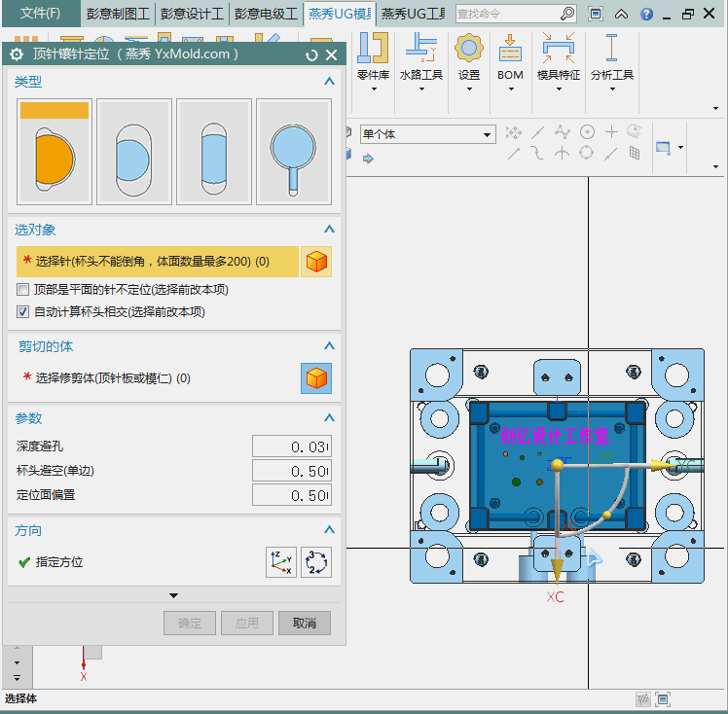Click the snap to grid icon
728x714 pixels.
pos(635,153)
